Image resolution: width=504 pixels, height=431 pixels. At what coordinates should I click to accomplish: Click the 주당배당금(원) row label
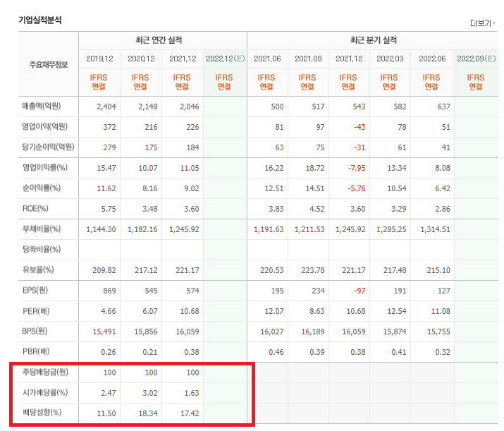click(x=45, y=372)
